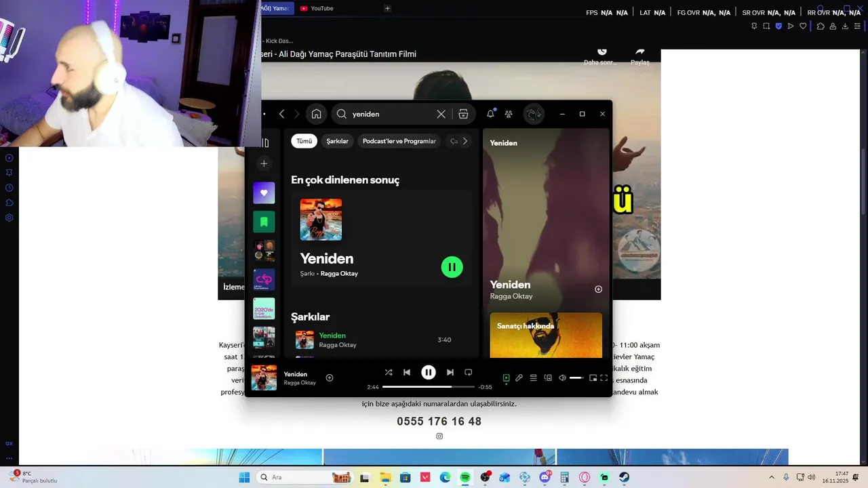The image size is (868, 488).
Task: Add Yeniden in right panel with plus
Action: coord(598,289)
